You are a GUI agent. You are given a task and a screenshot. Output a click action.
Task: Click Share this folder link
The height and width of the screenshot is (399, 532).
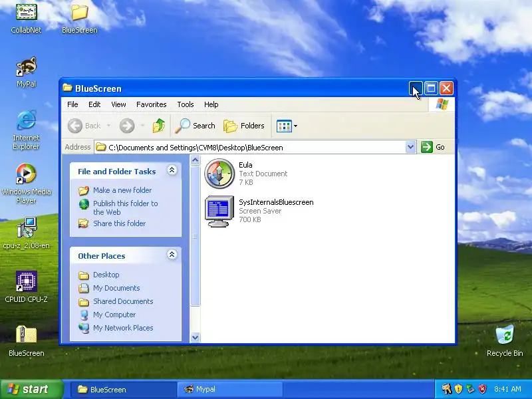pyautogui.click(x=119, y=223)
